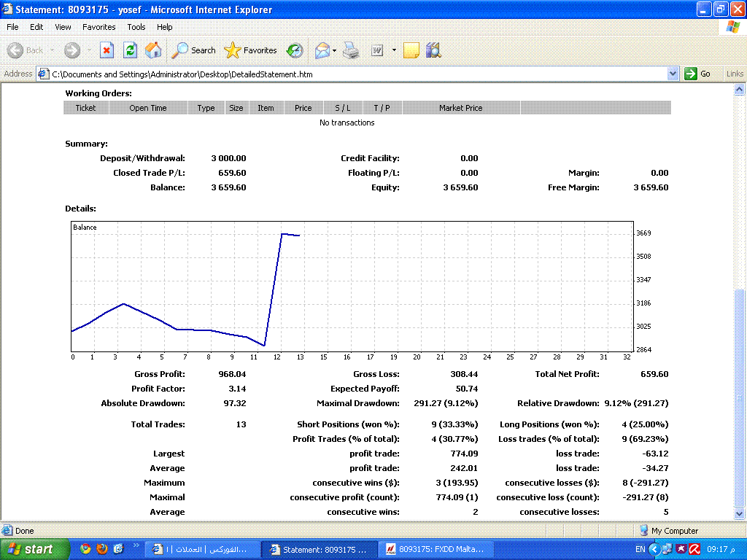Image resolution: width=747 pixels, height=560 pixels.
Task: Click the Go button
Action: point(698,74)
